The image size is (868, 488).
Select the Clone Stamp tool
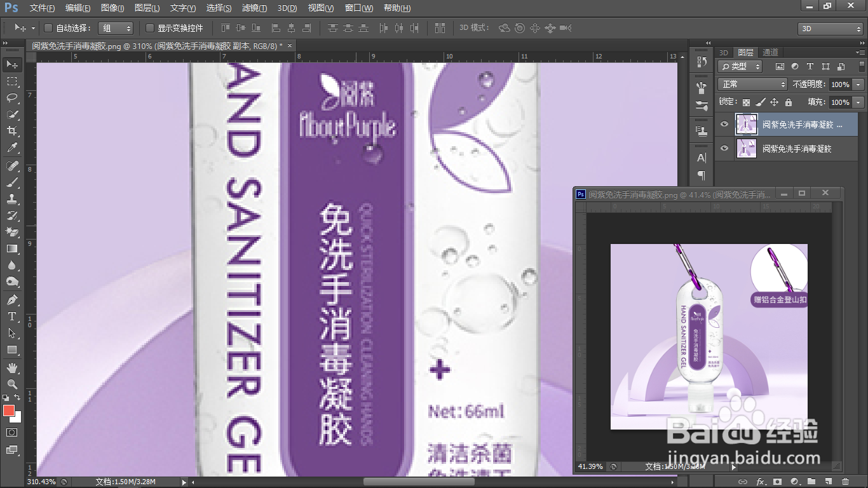[12, 199]
